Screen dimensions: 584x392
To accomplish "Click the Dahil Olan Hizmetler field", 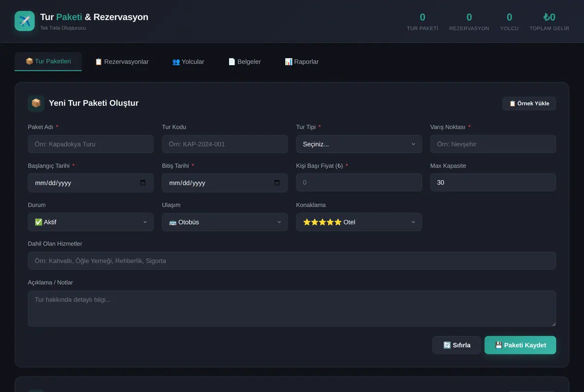I will point(292,261).
